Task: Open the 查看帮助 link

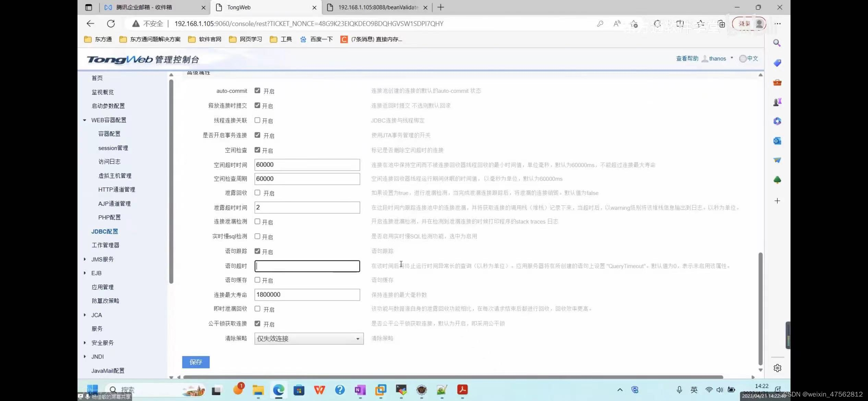Action: (x=687, y=59)
